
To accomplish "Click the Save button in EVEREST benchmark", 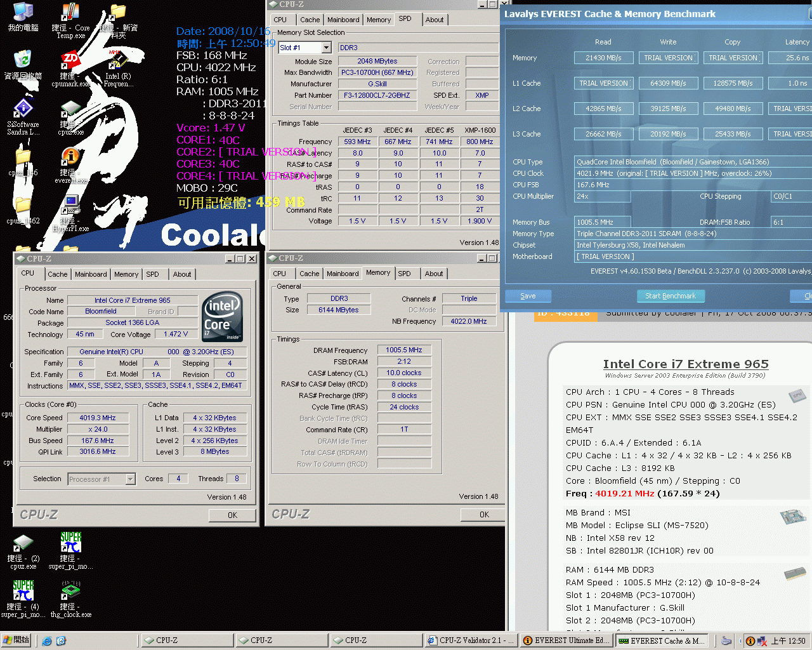I will 528,296.
